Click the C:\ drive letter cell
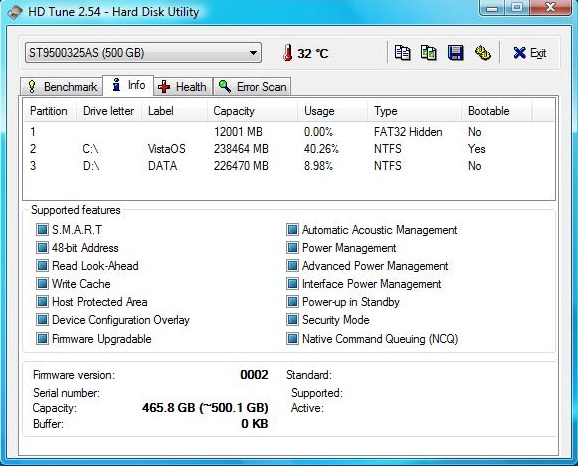 coord(90,149)
